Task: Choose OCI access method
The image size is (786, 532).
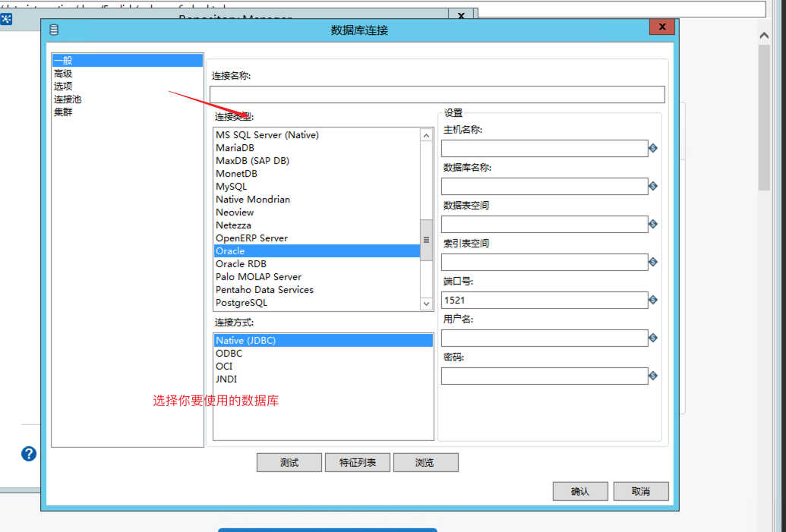Action: [324, 367]
